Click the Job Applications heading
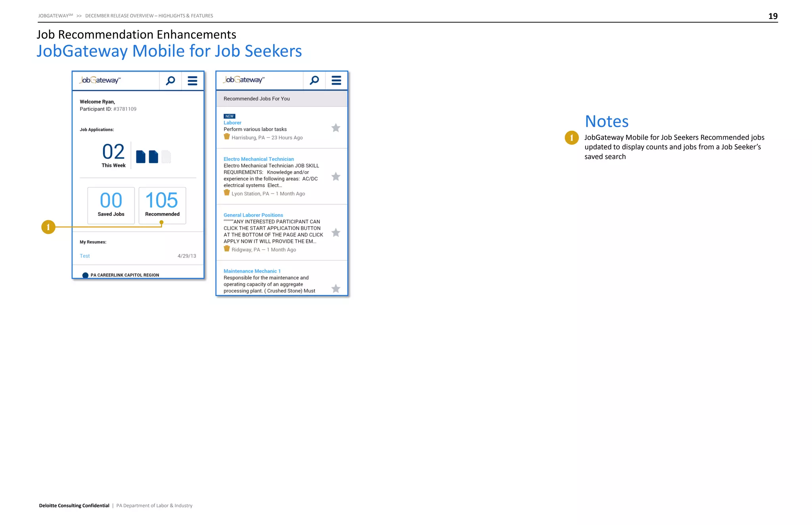The height and width of the screenshot is (525, 812). point(97,130)
